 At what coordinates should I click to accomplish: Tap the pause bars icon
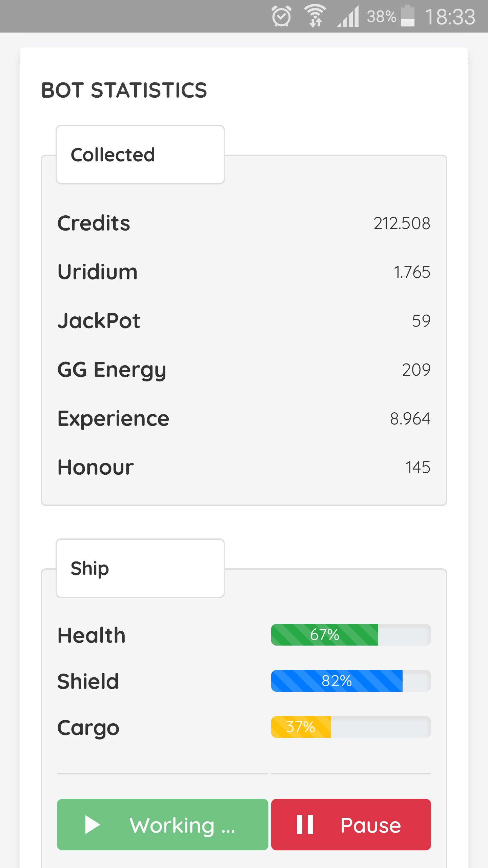[305, 824]
